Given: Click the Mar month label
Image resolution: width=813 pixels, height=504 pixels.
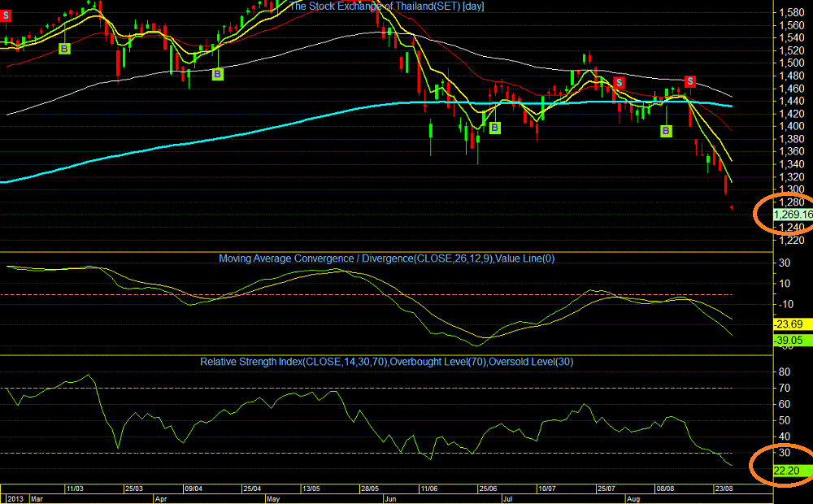Looking at the screenshot, I should click(x=37, y=499).
